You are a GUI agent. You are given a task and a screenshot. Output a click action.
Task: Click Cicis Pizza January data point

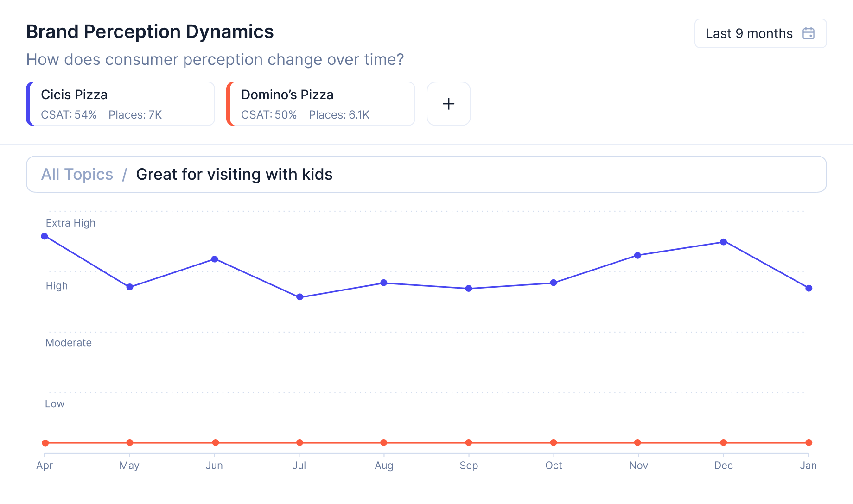point(809,288)
